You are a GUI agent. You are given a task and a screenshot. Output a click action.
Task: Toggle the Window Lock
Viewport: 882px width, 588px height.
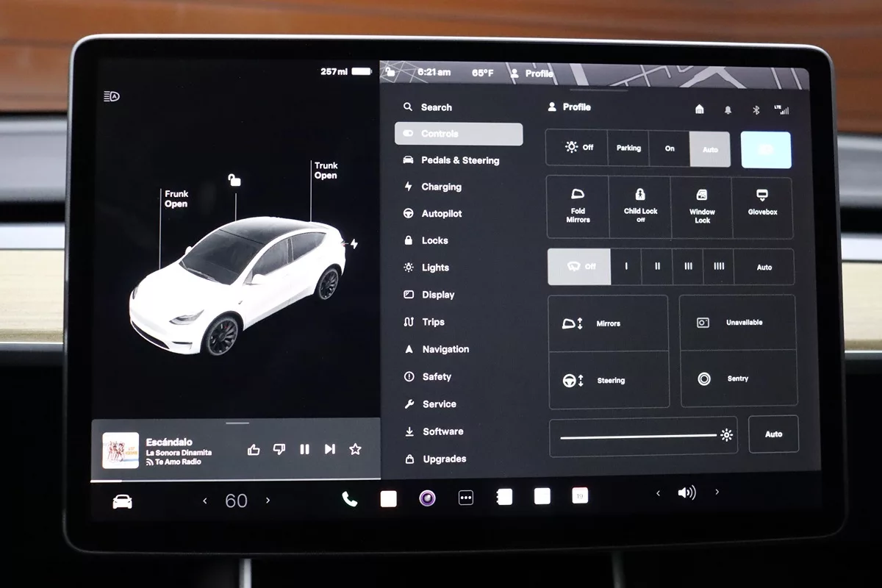click(x=702, y=207)
